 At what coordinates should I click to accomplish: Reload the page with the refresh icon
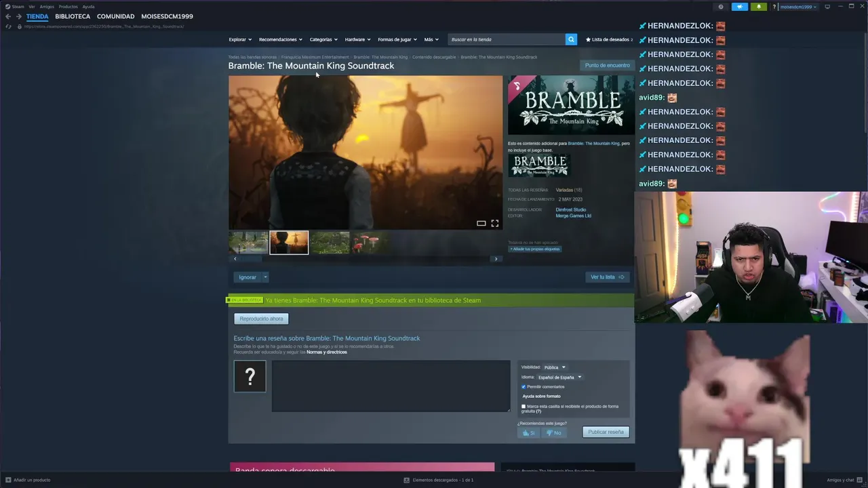coord(8,26)
